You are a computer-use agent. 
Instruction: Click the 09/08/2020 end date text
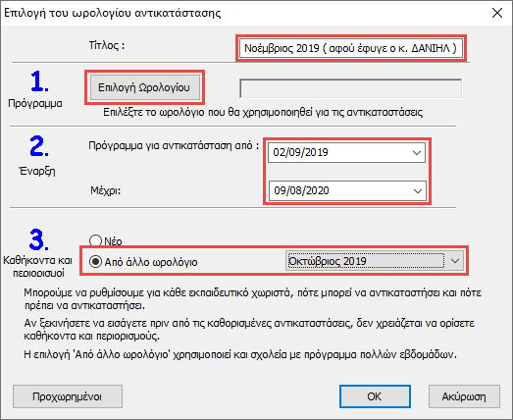pyautogui.click(x=301, y=190)
